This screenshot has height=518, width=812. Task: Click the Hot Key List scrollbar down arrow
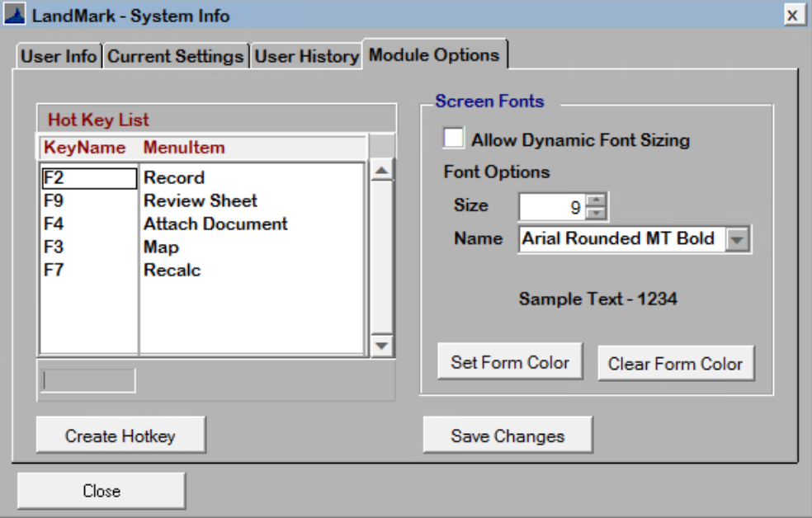click(x=380, y=346)
